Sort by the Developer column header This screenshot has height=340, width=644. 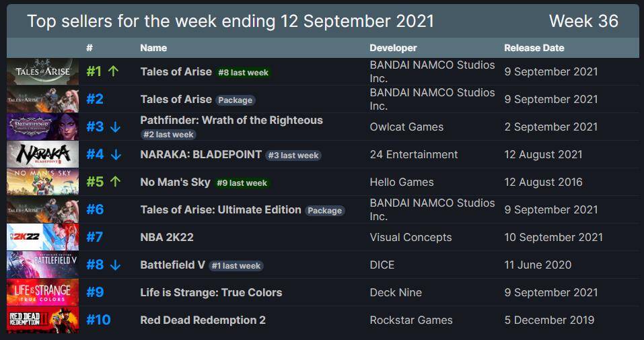point(393,48)
